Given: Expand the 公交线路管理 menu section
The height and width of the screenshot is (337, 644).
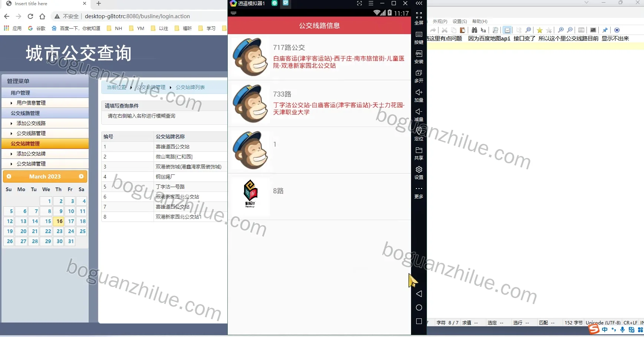Looking at the screenshot, I should tap(45, 113).
